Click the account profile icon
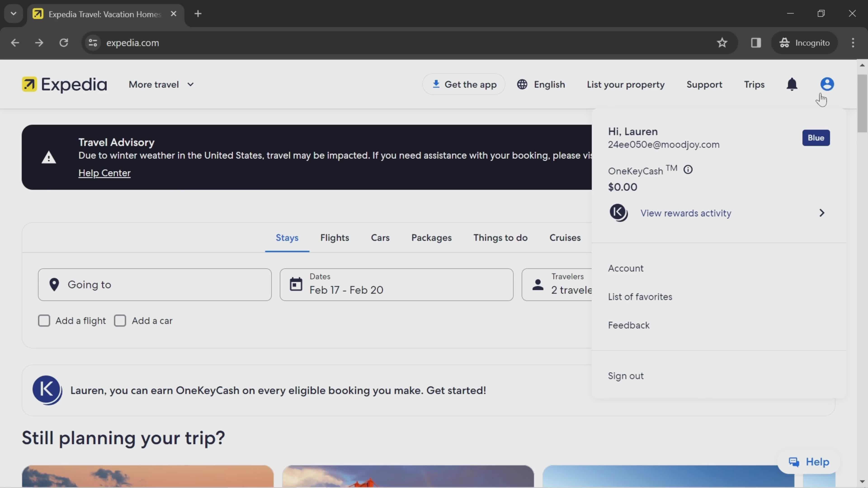Image resolution: width=868 pixels, height=488 pixels. point(827,84)
